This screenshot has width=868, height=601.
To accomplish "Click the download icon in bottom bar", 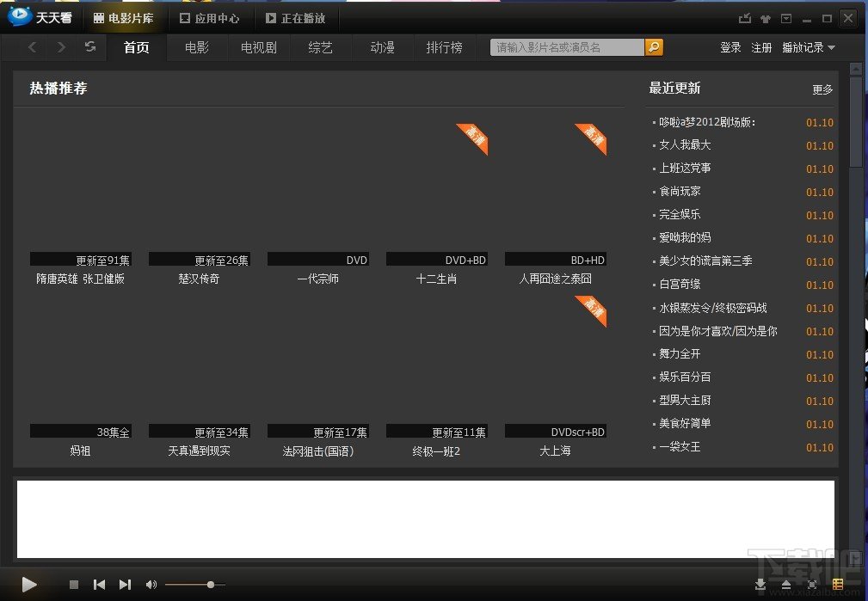I will point(760,585).
